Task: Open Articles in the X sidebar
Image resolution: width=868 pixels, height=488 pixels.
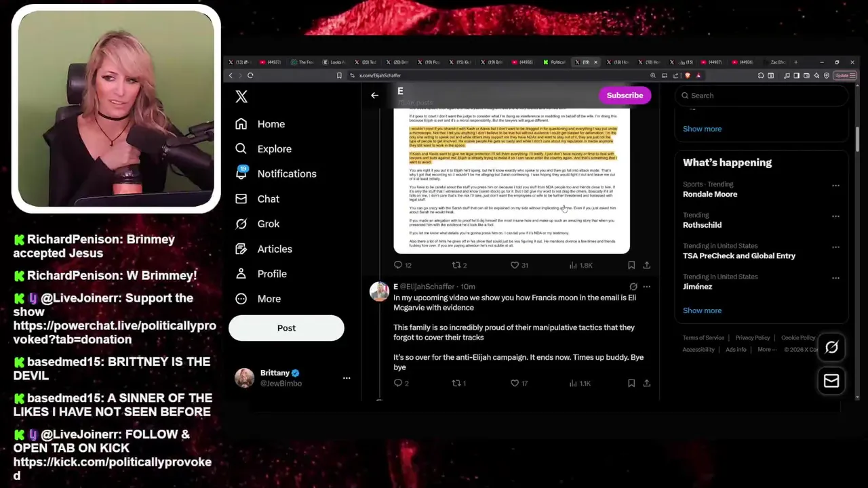Action: tap(263, 249)
